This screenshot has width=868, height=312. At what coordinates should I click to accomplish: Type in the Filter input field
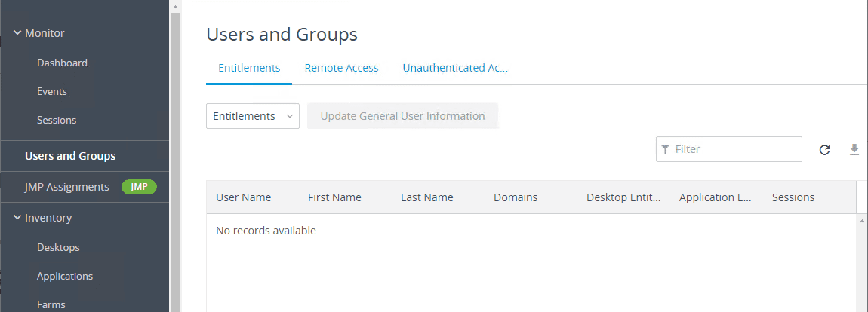[x=735, y=149]
